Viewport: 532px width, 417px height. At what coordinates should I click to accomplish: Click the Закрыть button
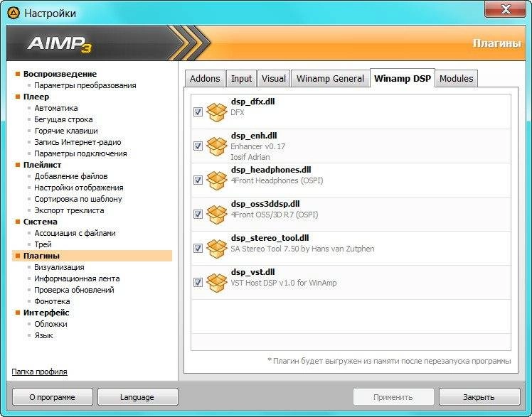pos(479,397)
